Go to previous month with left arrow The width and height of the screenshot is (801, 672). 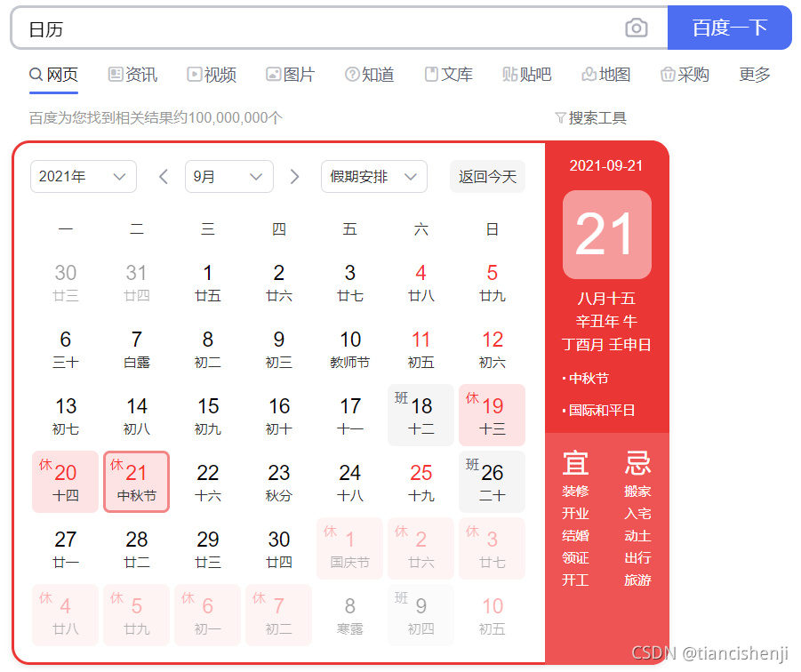pos(164,177)
